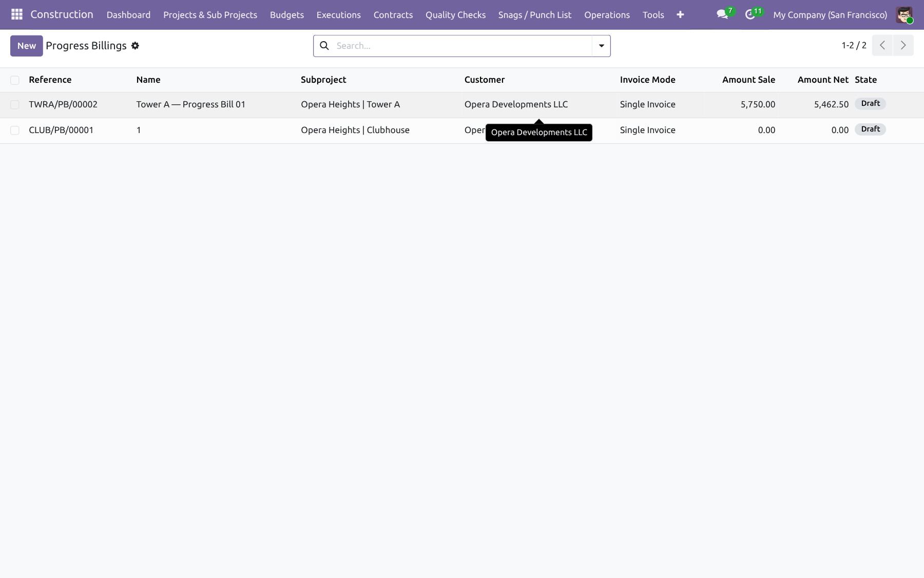
Task: Sort by the Customer column header
Action: pos(485,80)
